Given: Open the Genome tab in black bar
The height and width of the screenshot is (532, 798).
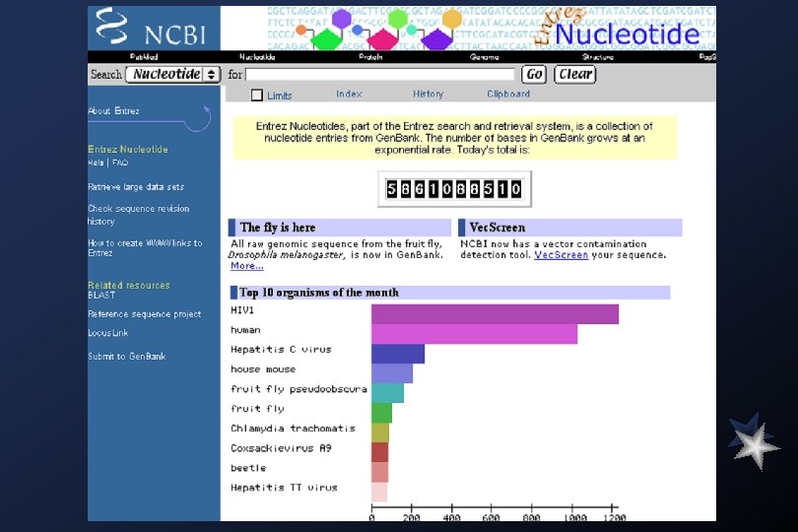Looking at the screenshot, I should pos(484,57).
